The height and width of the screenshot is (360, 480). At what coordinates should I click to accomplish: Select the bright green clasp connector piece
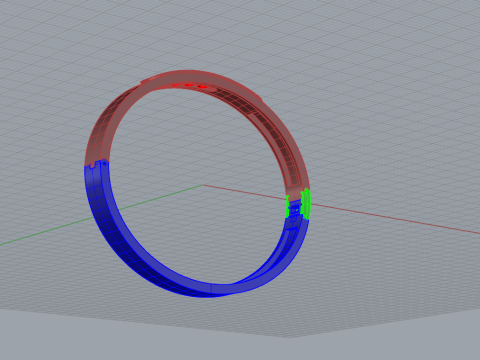[x=305, y=203]
